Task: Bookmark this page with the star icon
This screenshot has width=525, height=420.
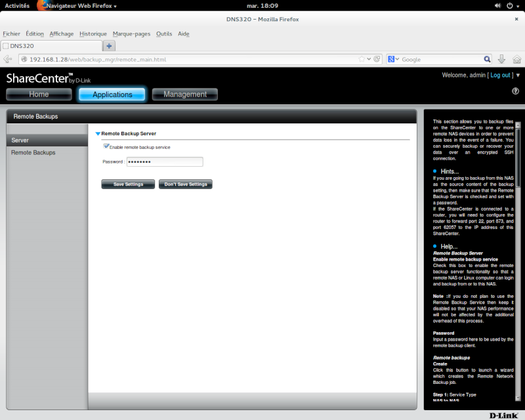Action: (x=362, y=59)
